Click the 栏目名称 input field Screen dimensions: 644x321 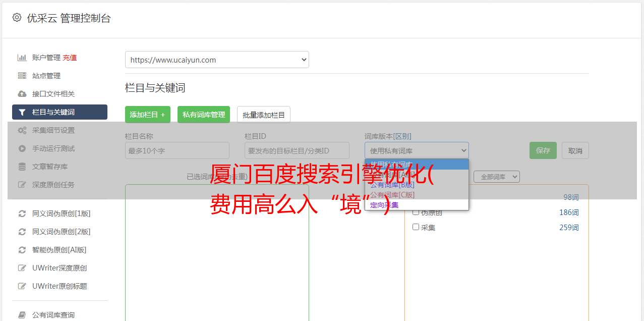tap(177, 150)
